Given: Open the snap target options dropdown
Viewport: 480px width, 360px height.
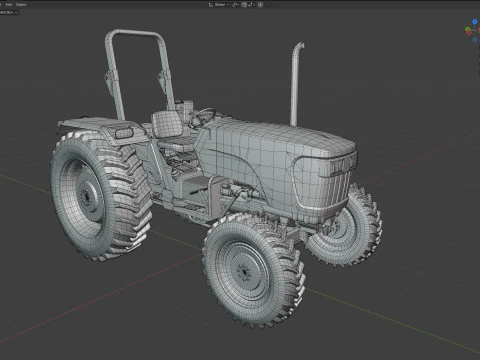Looking at the screenshot, I should tap(252, 5).
